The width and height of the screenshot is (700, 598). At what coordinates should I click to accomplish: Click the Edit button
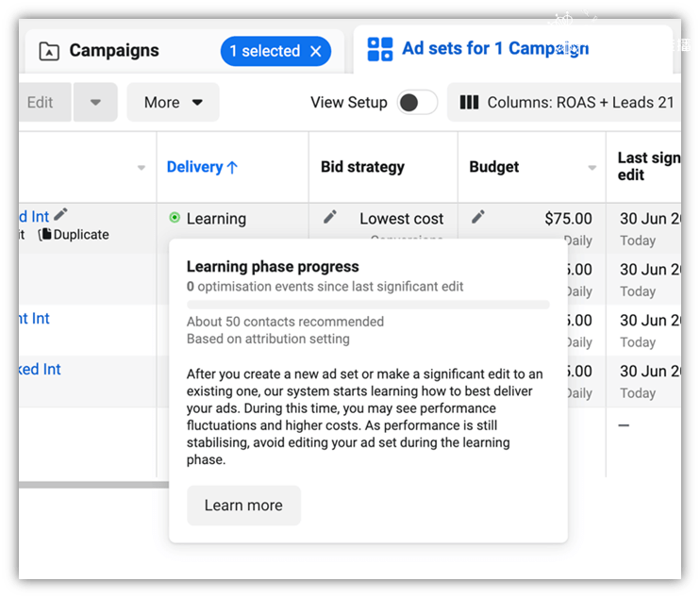coord(44,102)
